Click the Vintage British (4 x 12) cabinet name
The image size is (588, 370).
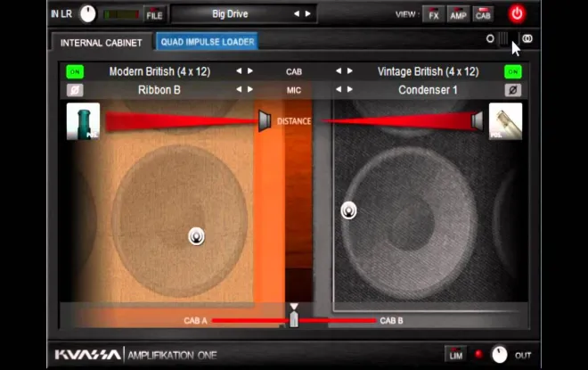(x=428, y=71)
